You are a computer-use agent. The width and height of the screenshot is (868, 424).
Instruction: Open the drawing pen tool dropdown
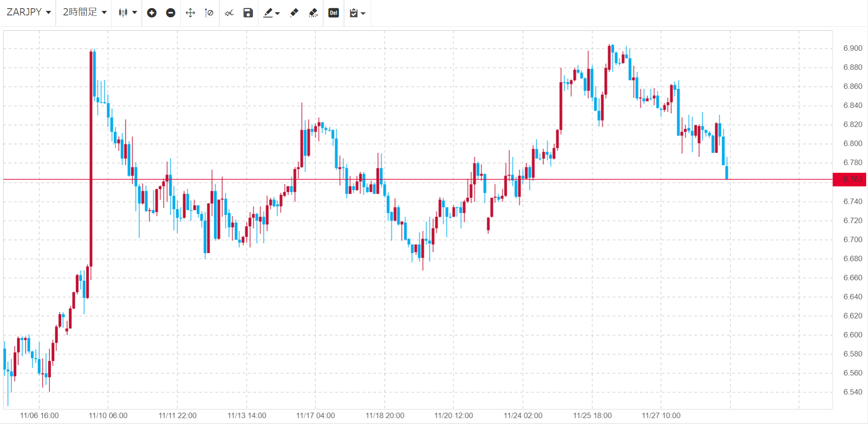(x=272, y=13)
